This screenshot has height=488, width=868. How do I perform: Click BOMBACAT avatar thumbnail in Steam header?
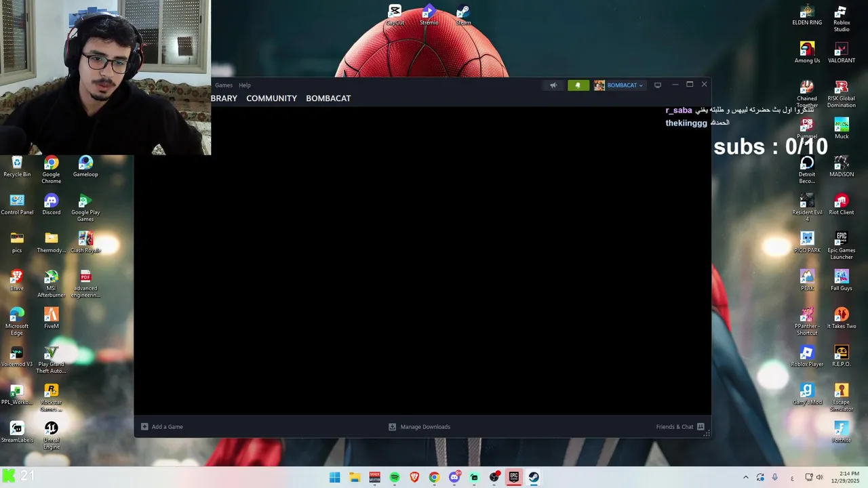point(599,85)
